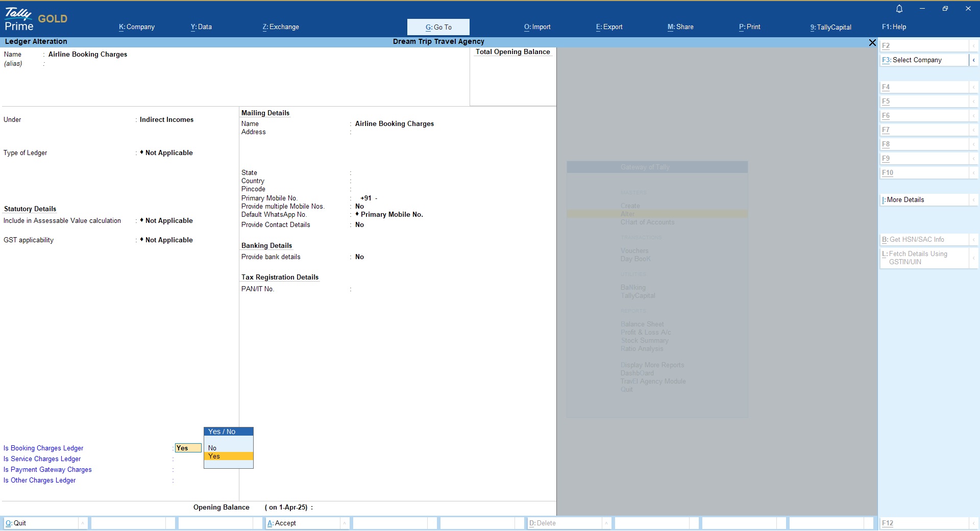Close the Ledger Alteration screen with X
Image resolution: width=980 pixels, height=531 pixels.
[872, 43]
